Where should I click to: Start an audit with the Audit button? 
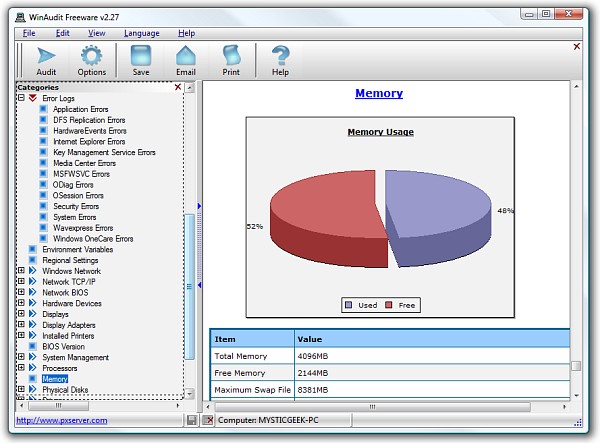click(x=46, y=61)
